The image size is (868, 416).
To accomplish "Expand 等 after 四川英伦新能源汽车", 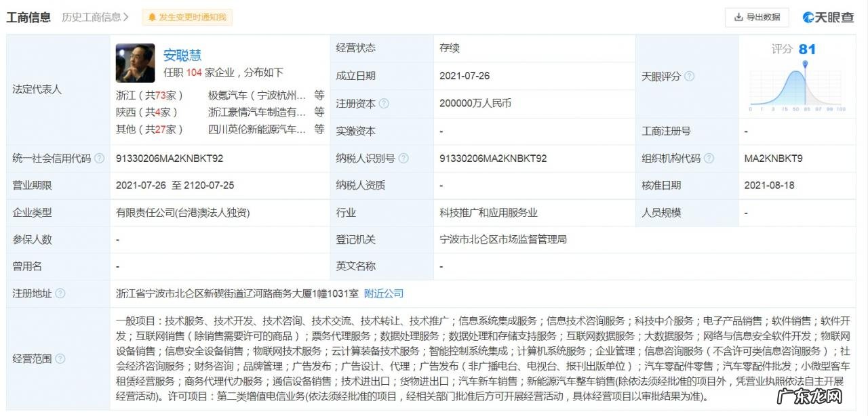I will pos(319,129).
